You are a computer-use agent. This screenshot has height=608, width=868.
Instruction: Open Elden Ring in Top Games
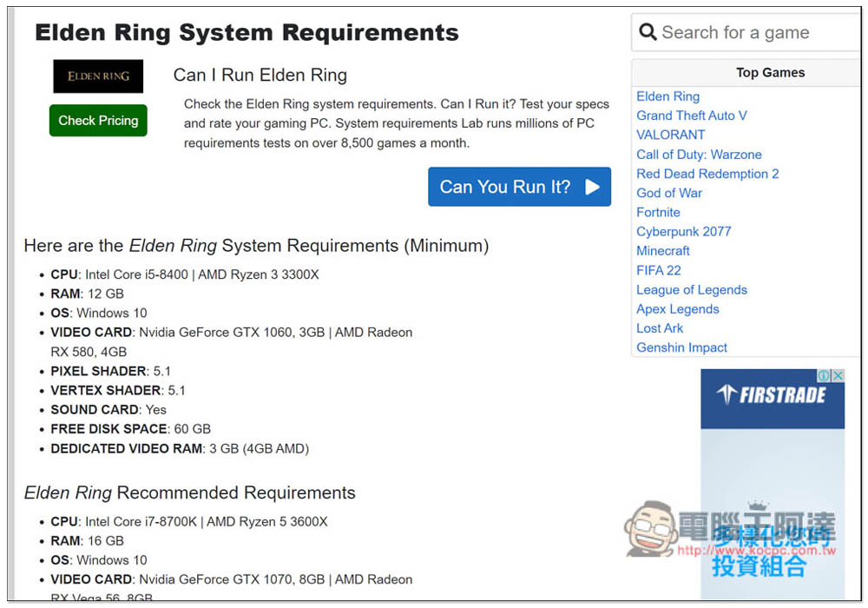[667, 96]
